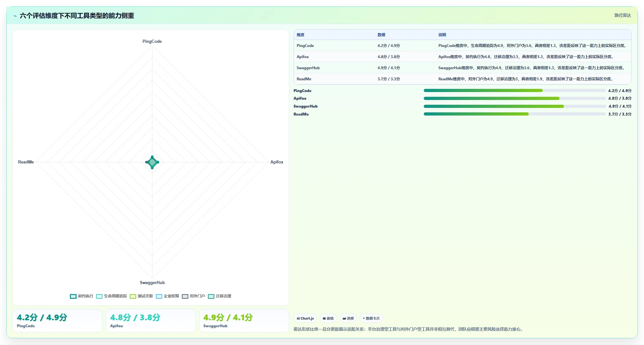Click the 数据 column header
This screenshot has width=644, height=345.
(x=382, y=35)
